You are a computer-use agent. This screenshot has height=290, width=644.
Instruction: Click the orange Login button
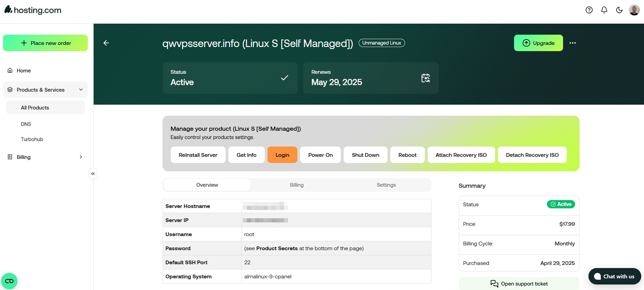(282, 155)
